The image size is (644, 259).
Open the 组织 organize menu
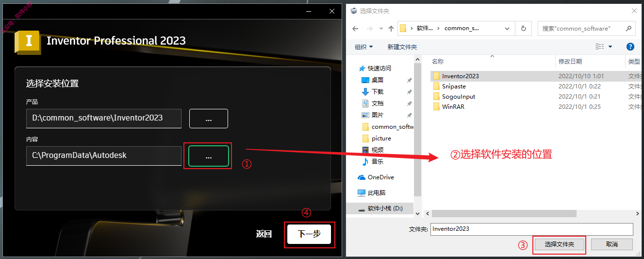pyautogui.click(x=364, y=47)
